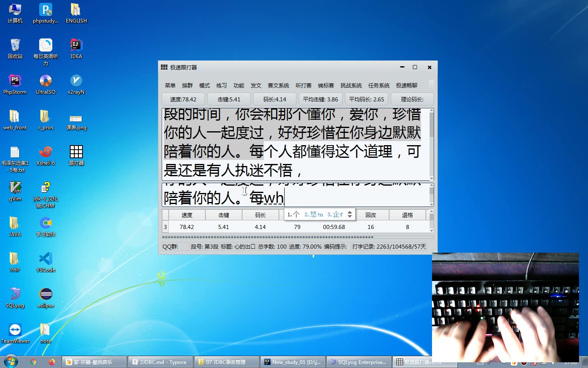The height and width of the screenshot is (368, 588).
Task: Choose IME candidate 2.您tn
Action: [314, 214]
